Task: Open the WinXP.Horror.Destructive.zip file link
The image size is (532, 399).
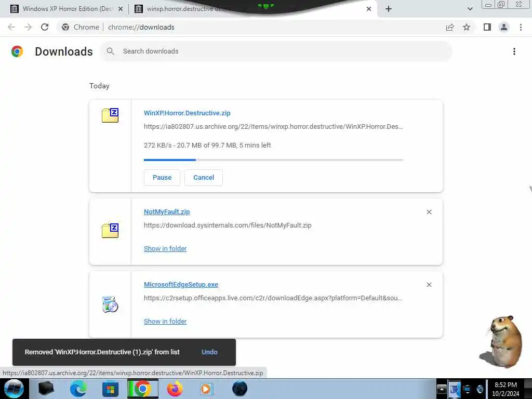Action: 187,113
